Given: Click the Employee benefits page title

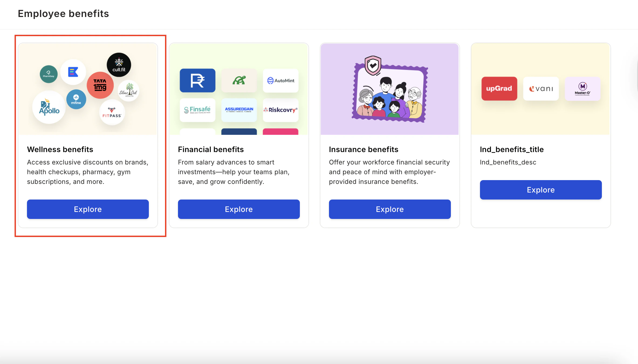Looking at the screenshot, I should pos(63,13).
